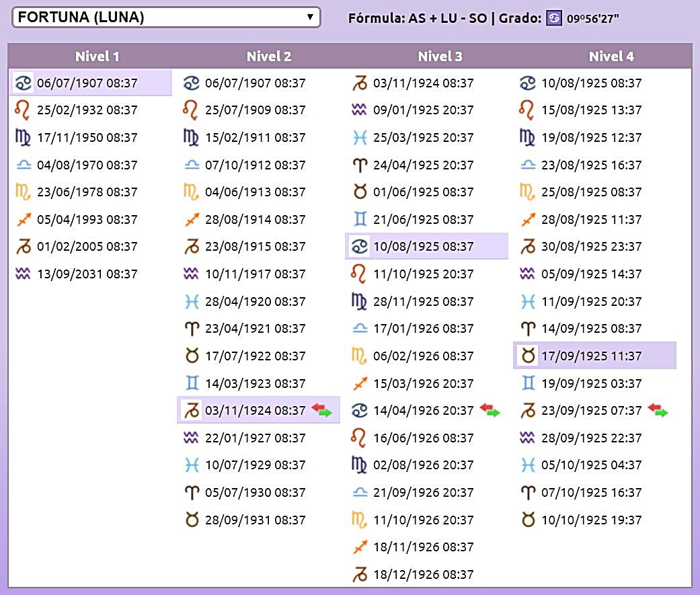Click the Cancer icon beside Grado
Screen dimensions: 700x595
coord(553,18)
